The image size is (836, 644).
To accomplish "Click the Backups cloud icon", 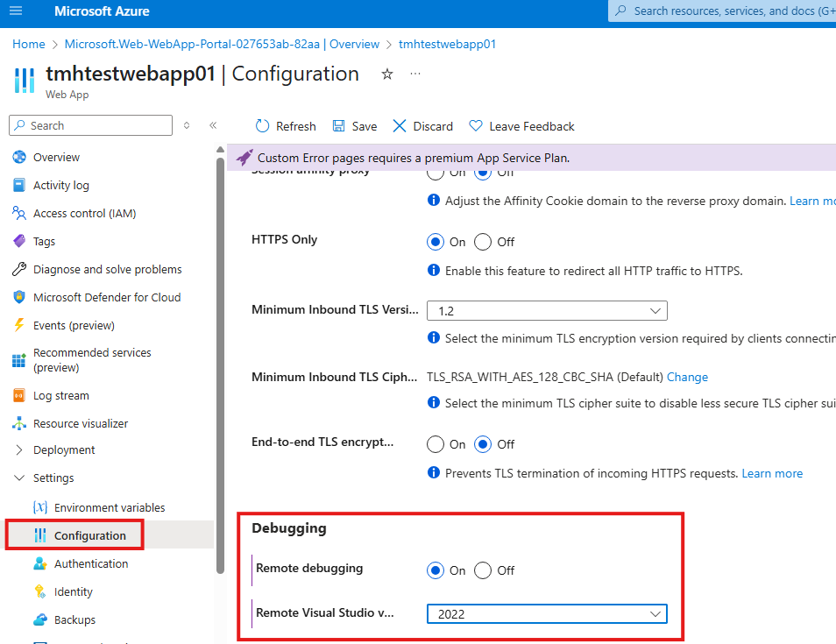I will coord(40,619).
